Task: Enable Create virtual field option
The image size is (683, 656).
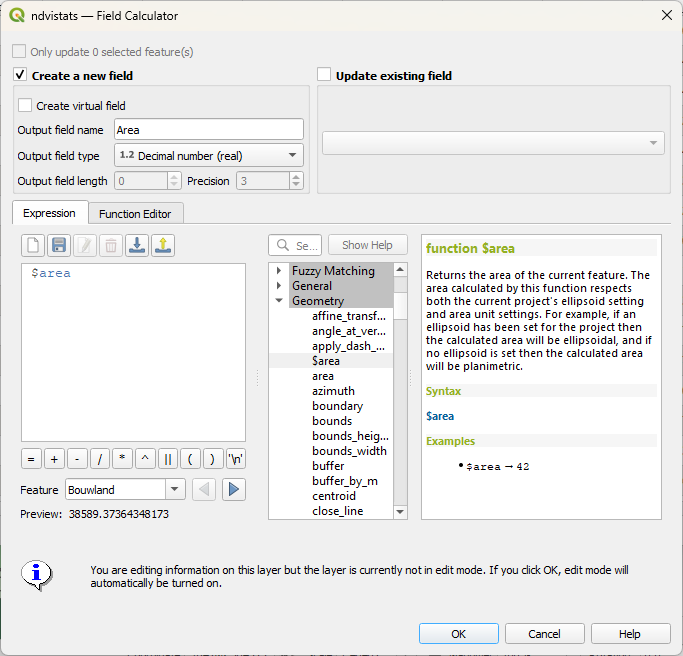Action: point(25,105)
